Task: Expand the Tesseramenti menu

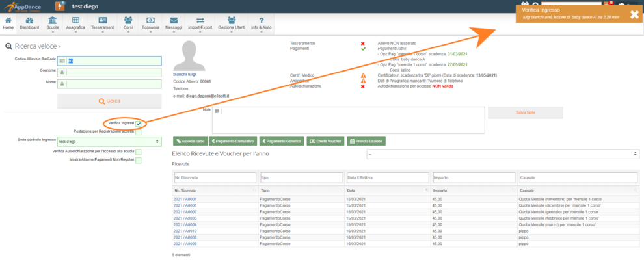Action: (x=103, y=23)
